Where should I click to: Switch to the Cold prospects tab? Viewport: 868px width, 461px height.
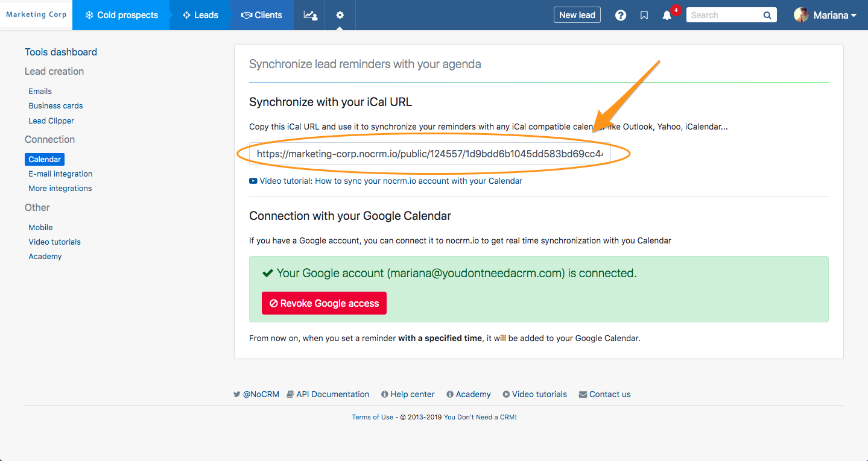121,15
